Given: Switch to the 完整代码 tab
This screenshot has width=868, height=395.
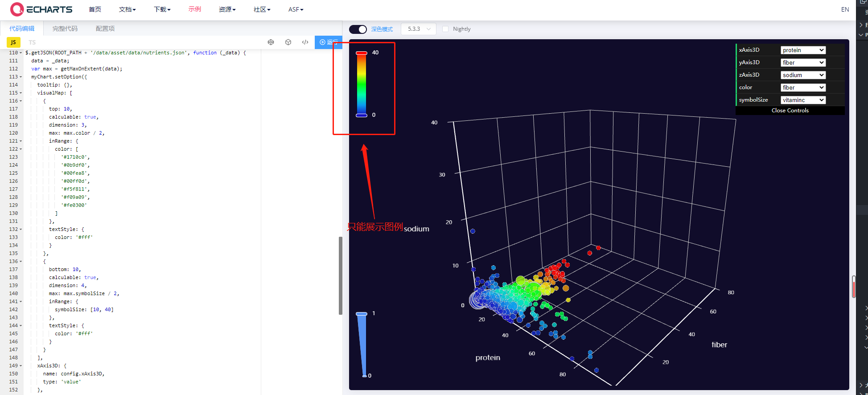Looking at the screenshot, I should tap(65, 29).
